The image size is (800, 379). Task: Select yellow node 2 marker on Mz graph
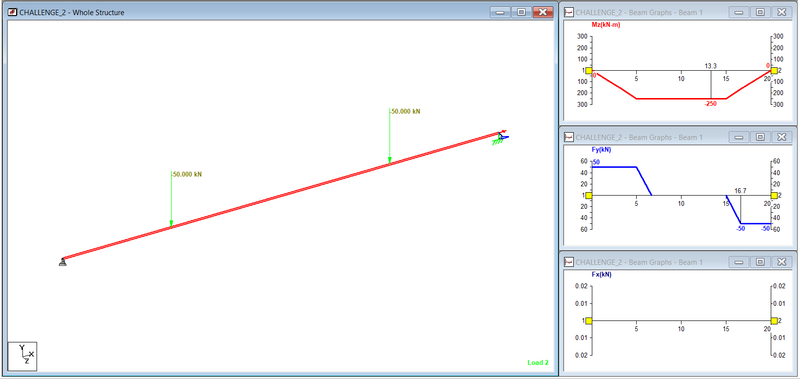(x=774, y=71)
